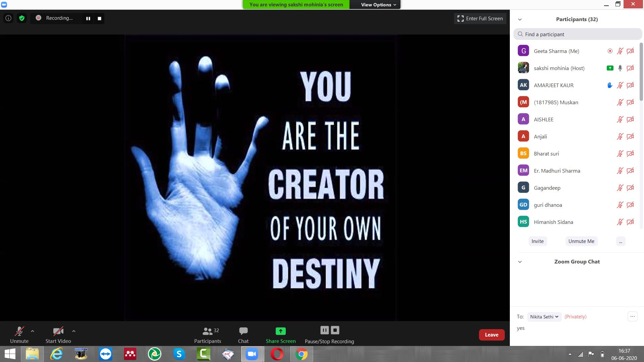
Task: Select Geeta Sharma (Me) avatar
Action: click(523, 51)
